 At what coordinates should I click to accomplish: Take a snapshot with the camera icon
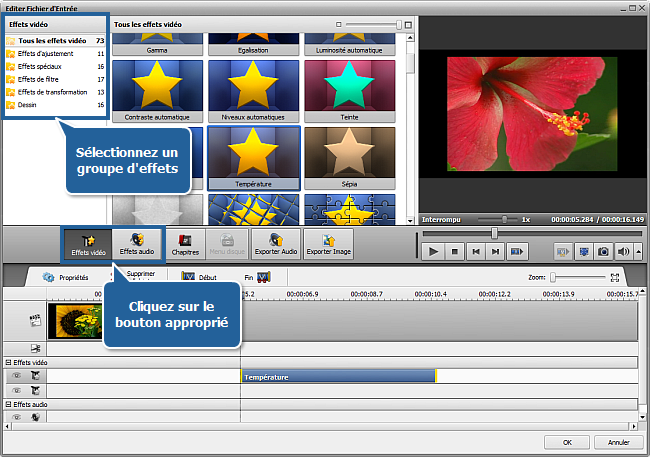pos(604,252)
